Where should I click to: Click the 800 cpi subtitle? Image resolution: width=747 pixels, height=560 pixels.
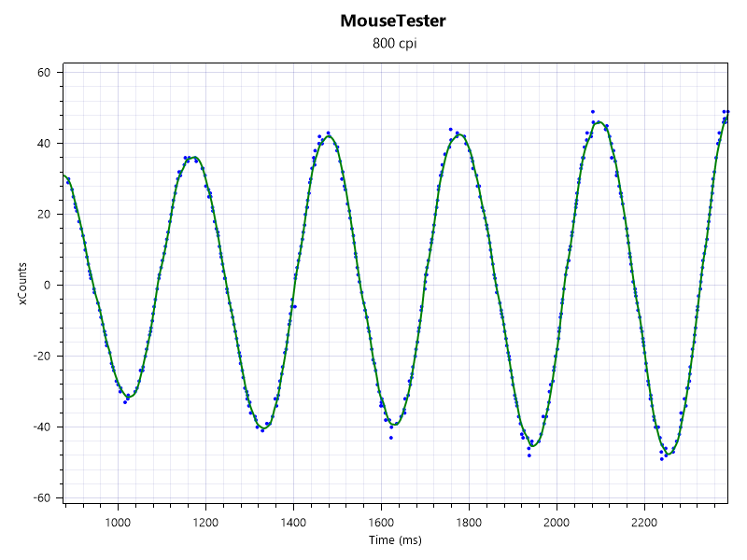click(x=394, y=44)
